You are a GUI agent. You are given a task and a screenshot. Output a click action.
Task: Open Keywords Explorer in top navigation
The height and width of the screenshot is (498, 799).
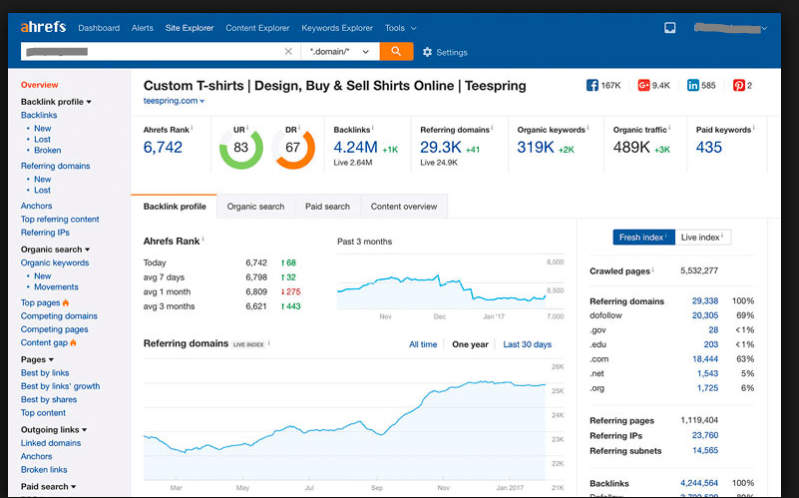[337, 28]
